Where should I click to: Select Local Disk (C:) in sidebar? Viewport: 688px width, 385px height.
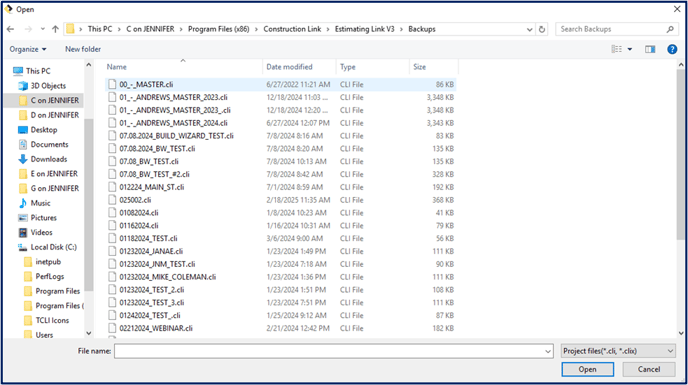(53, 247)
